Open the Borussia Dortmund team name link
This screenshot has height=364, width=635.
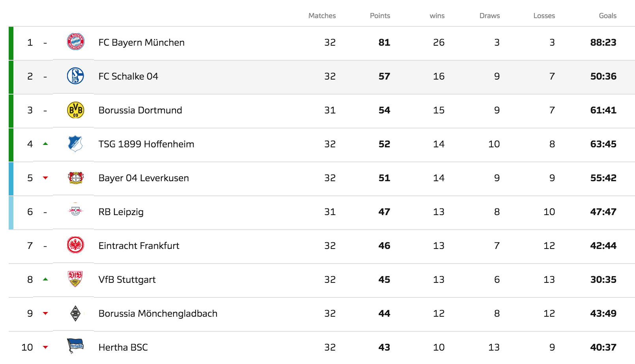[x=140, y=110]
